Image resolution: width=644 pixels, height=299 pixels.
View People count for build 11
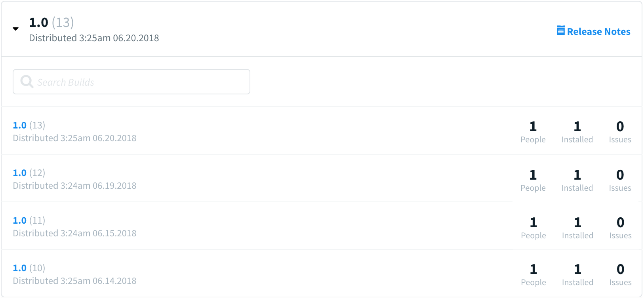click(x=533, y=228)
